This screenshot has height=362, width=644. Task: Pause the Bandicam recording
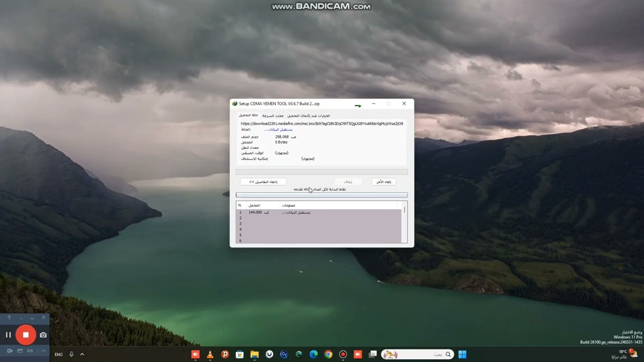pyautogui.click(x=8, y=335)
